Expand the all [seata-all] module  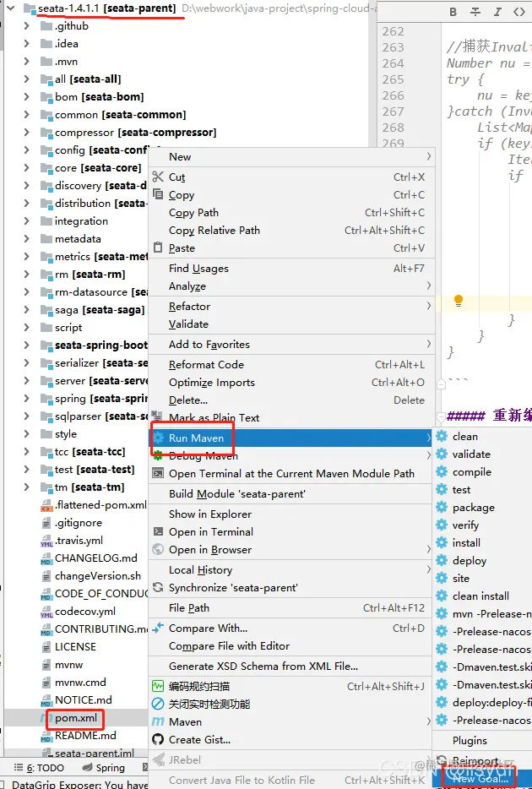[27, 79]
